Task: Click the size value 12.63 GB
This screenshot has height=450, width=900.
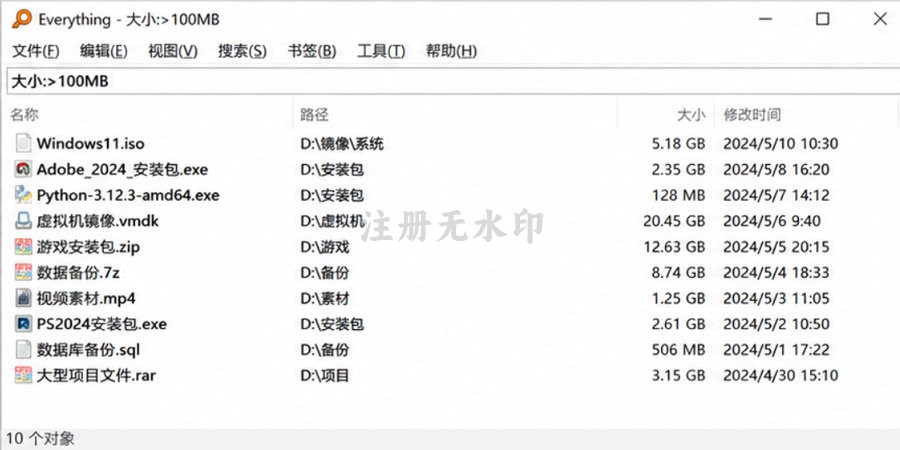Action: pos(674,247)
